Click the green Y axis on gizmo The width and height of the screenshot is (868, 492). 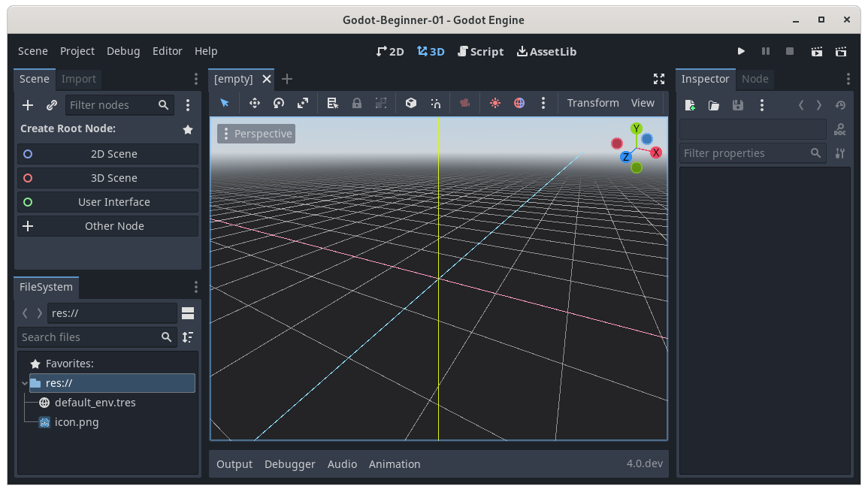637,128
